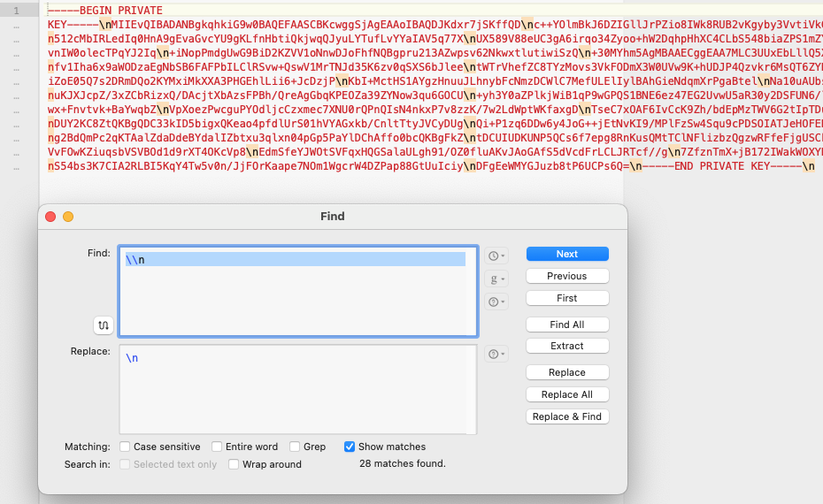823x504 pixels.
Task: Click inside the Find text field
Action: [298, 291]
